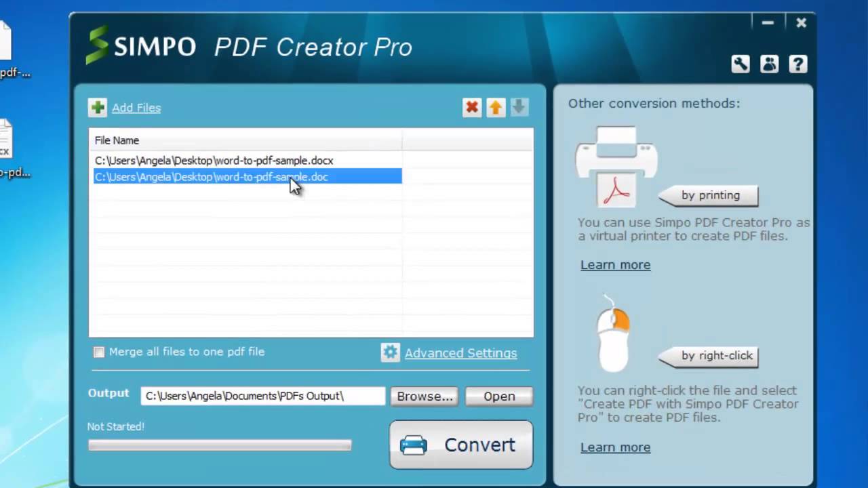Enable Merge all files to one pdf
Screen dimensions: 868x488
(x=99, y=352)
